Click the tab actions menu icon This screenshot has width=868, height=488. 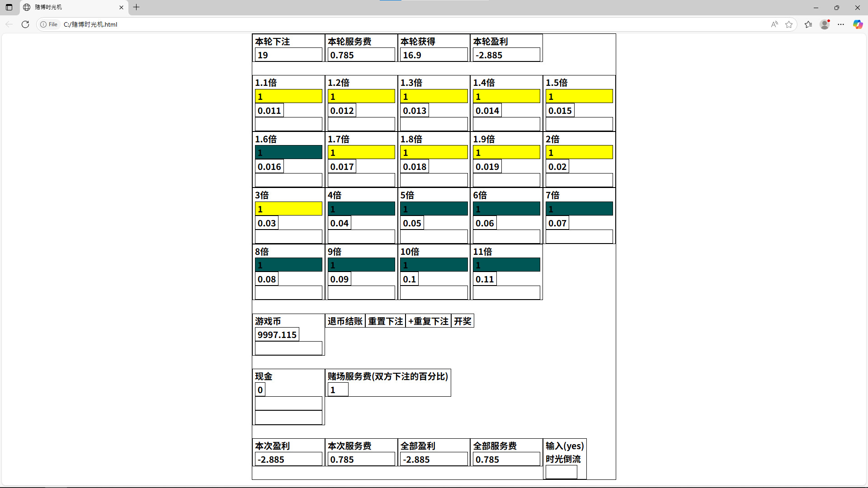coord(9,7)
